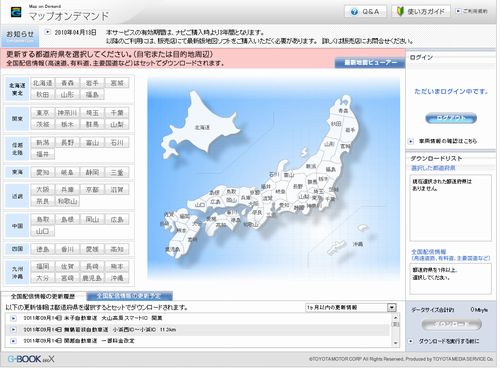Select 沖縄 prefecture button in Kyushu group
500x369 pixels.
pyautogui.click(x=117, y=278)
